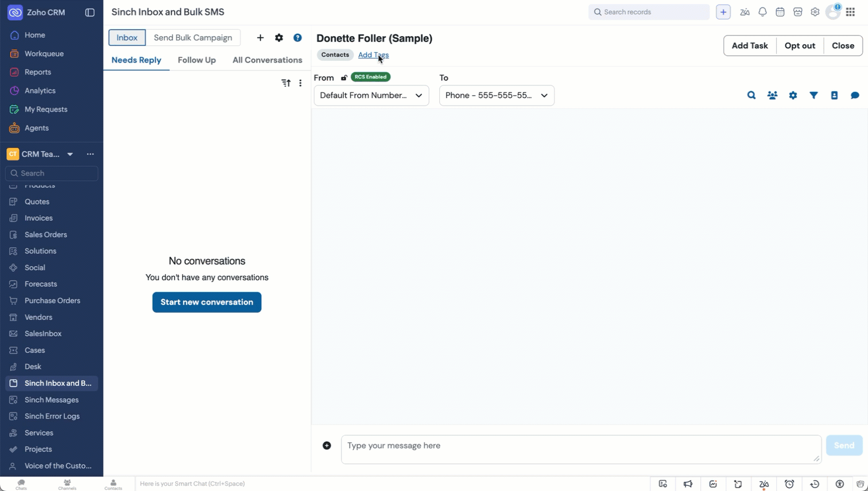This screenshot has width=868, height=491.
Task: Open the Zia assistant in top bar
Action: point(745,12)
